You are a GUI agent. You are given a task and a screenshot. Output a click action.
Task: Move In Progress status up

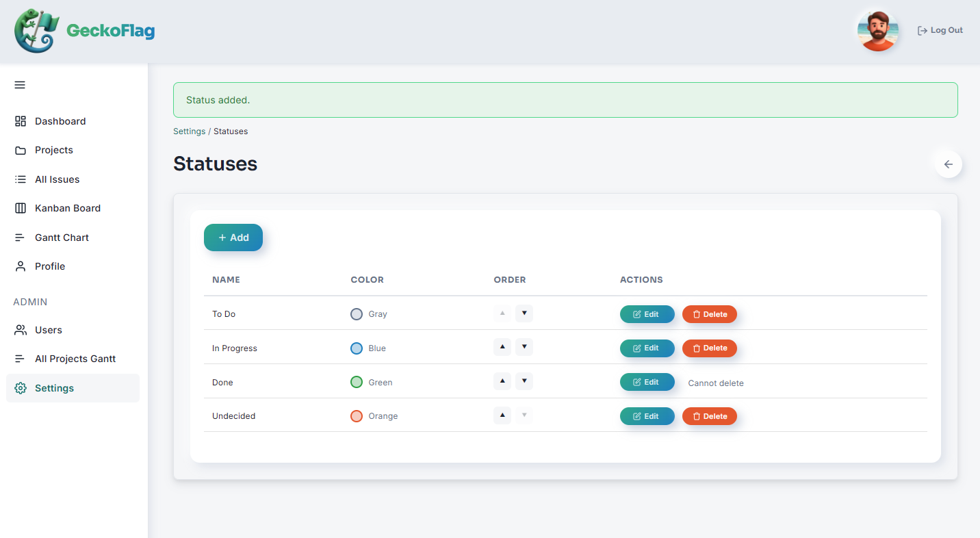point(502,347)
